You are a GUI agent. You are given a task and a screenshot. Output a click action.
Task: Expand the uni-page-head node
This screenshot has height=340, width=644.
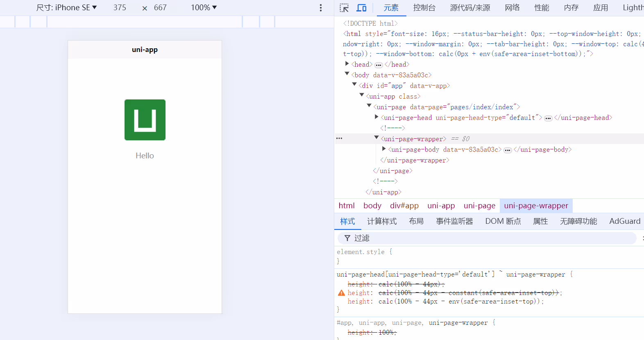pos(376,117)
